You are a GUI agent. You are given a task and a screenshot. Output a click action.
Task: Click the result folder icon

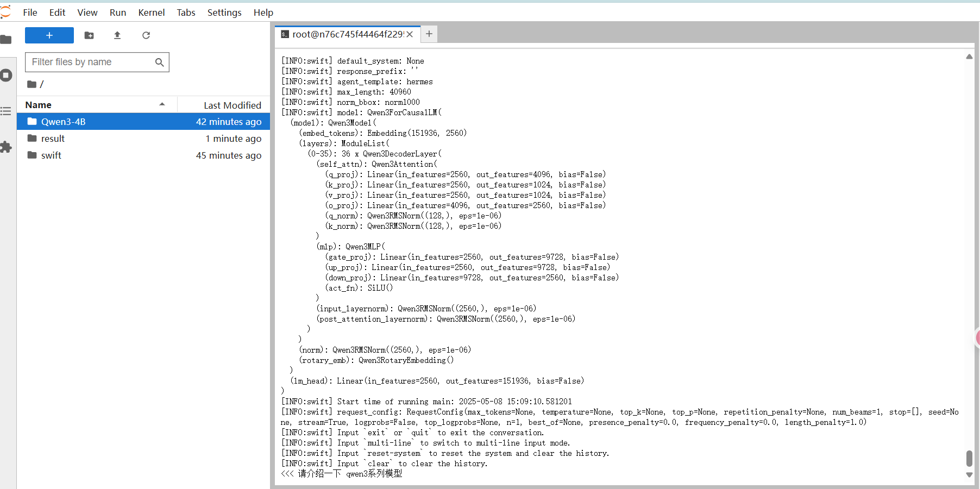(32, 138)
